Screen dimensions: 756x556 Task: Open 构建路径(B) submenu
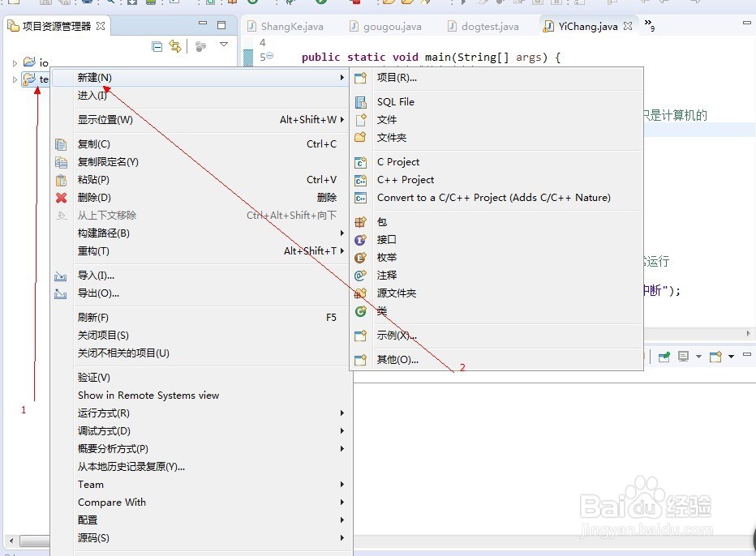[x=200, y=233]
